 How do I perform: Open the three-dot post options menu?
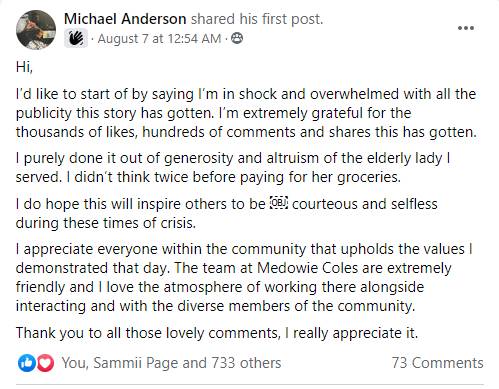pyautogui.click(x=466, y=28)
